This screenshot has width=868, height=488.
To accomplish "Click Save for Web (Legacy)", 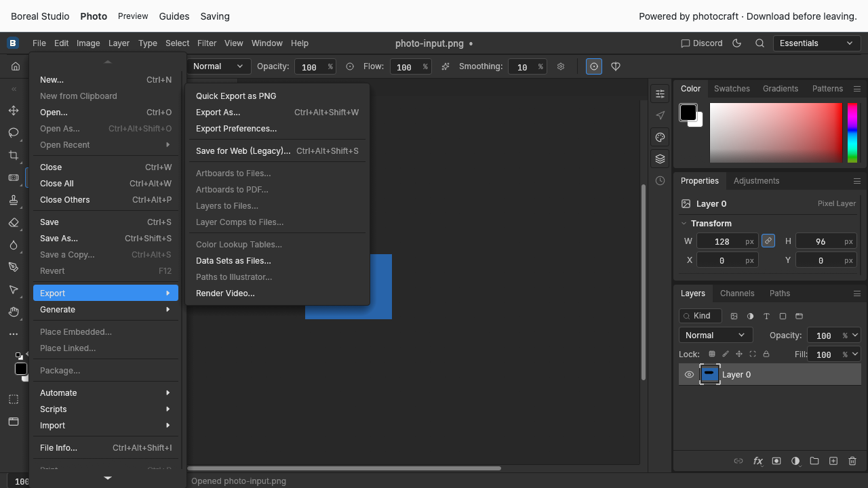I will point(277,151).
